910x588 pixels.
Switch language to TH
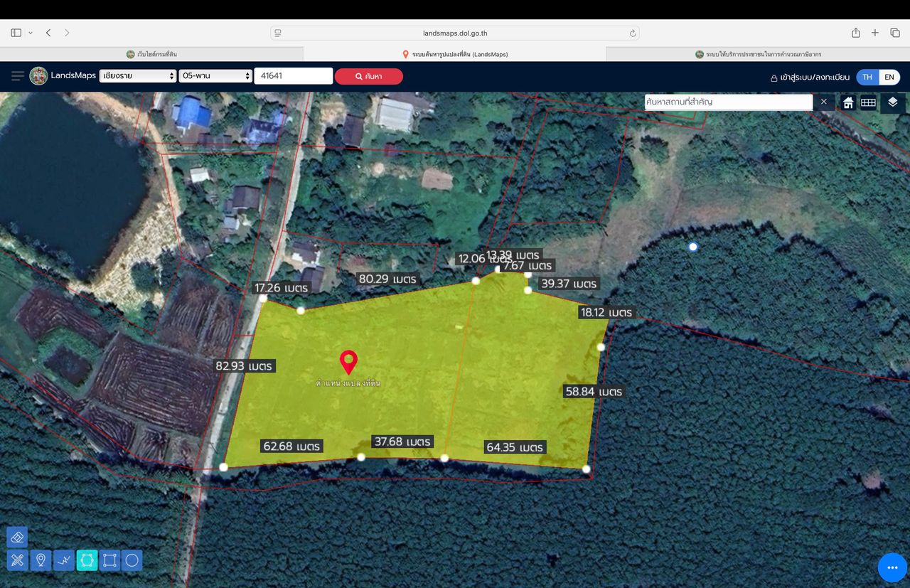click(867, 77)
